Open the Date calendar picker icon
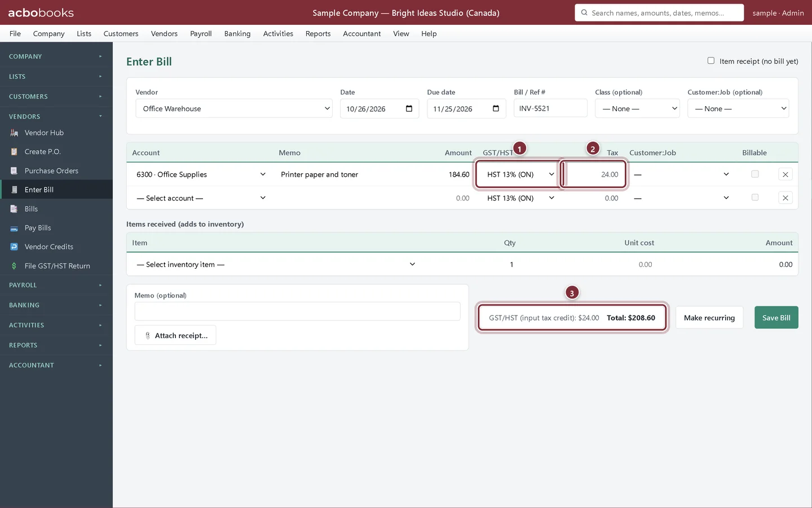Viewport: 812px width, 508px height. click(x=409, y=108)
